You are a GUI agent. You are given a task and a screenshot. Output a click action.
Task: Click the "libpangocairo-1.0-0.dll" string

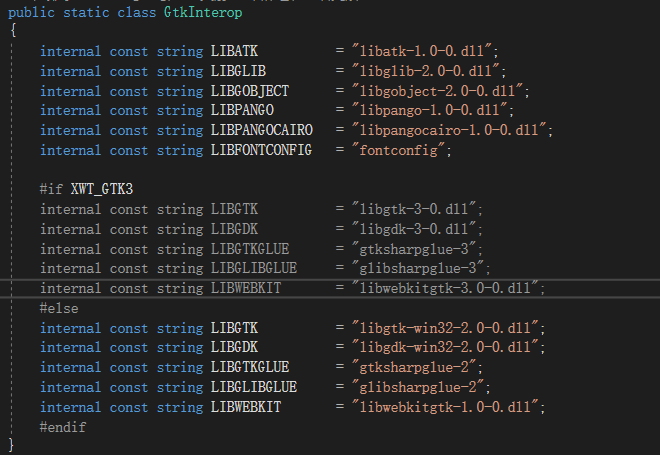tap(450, 130)
